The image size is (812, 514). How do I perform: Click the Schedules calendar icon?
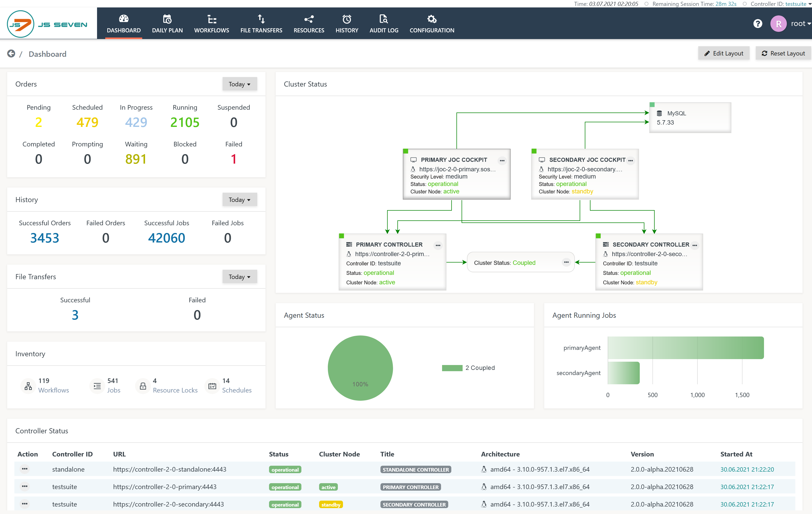212,386
